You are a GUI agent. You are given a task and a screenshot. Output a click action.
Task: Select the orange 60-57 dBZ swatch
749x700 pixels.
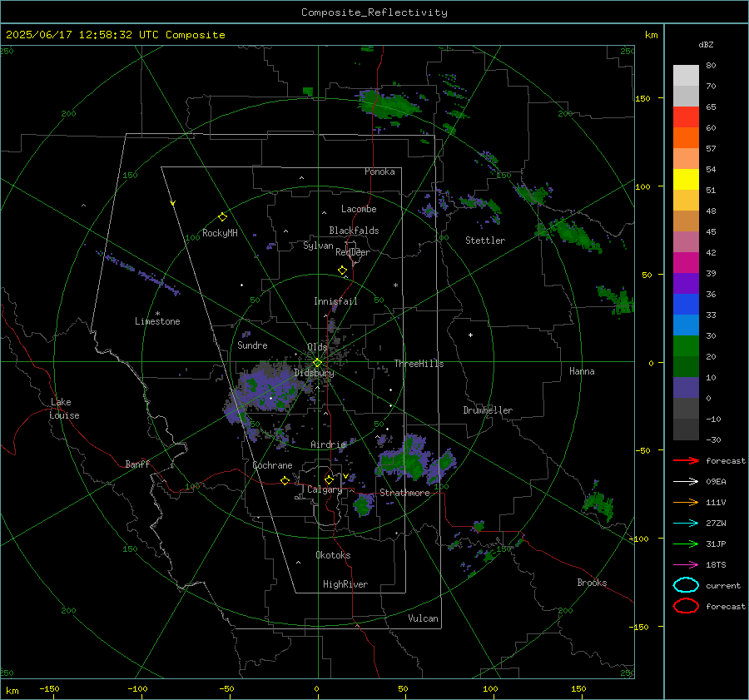[686, 138]
